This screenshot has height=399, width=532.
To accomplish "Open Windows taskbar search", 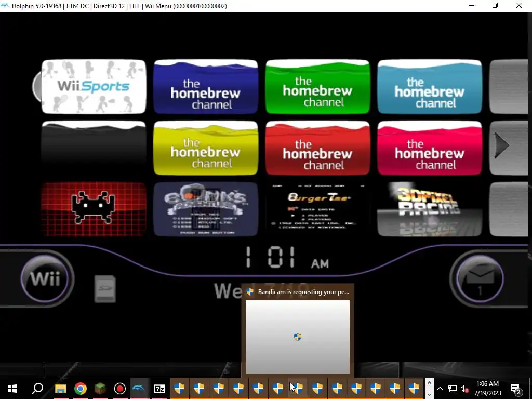I will coord(37,389).
